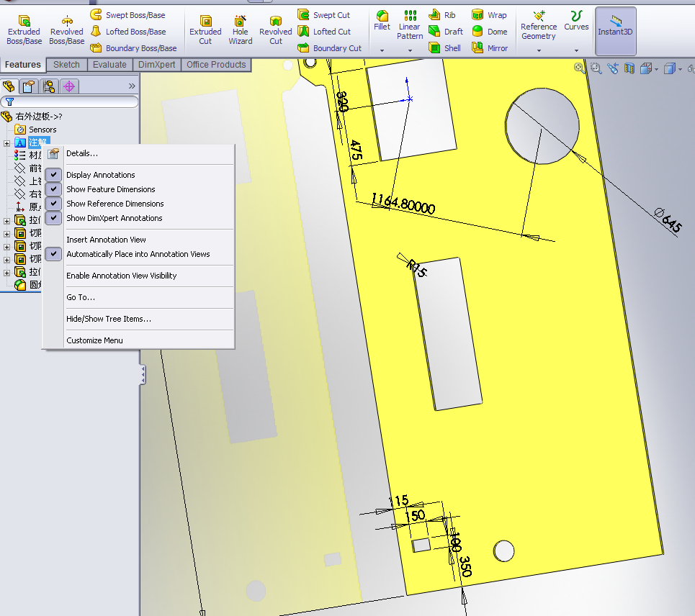Click the feature tree filter field
This screenshot has width=695, height=616.
(70, 102)
